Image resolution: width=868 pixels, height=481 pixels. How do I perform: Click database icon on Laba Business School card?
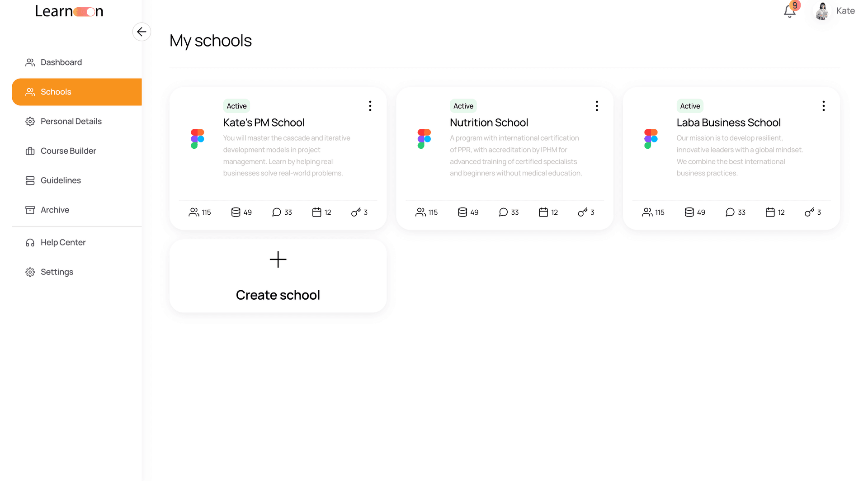[x=689, y=212]
